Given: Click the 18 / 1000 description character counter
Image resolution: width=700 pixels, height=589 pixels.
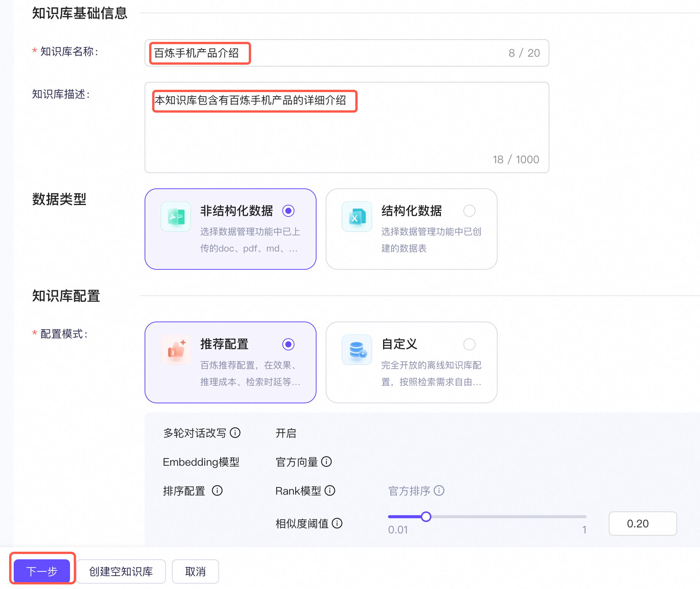Looking at the screenshot, I should click(x=516, y=159).
